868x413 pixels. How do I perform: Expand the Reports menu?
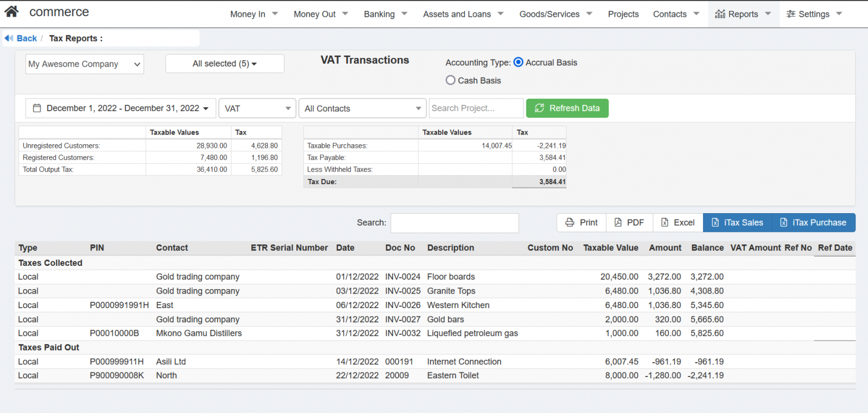tap(744, 14)
